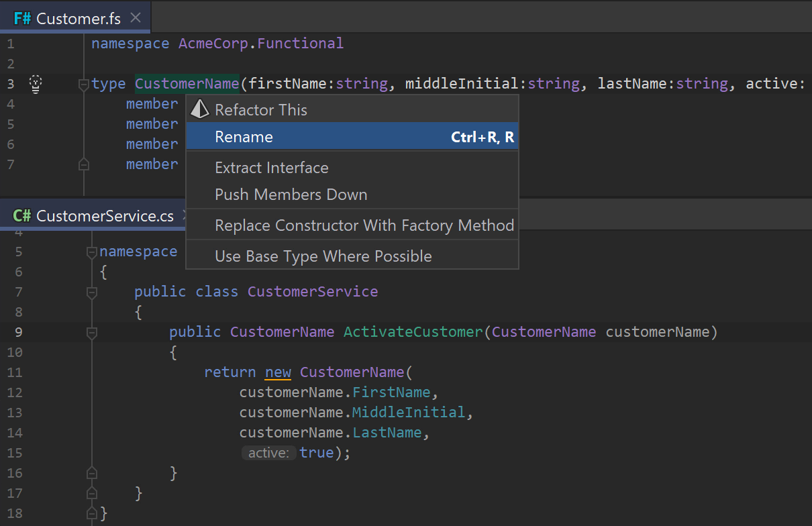Click the F# file icon on Customer.fs tab
Image resolution: width=812 pixels, height=526 pixels.
(x=23, y=18)
